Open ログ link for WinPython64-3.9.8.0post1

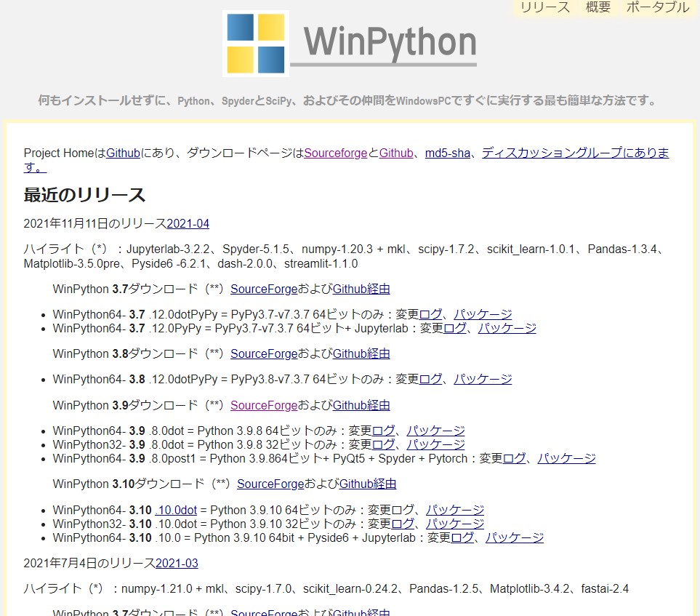(x=515, y=458)
